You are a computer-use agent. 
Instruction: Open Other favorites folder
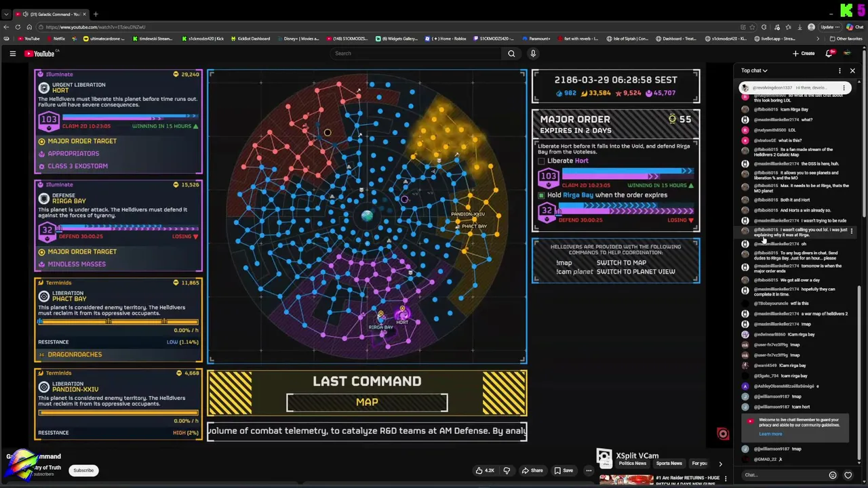[846, 39]
